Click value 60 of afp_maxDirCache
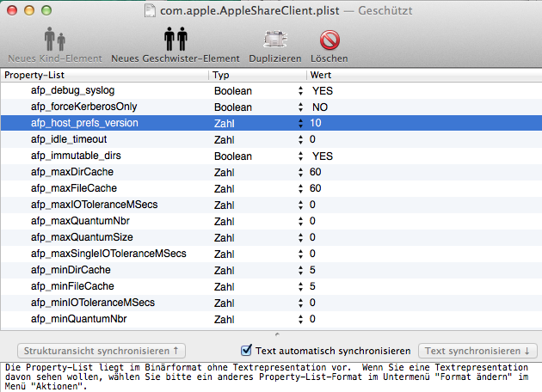 (315, 172)
